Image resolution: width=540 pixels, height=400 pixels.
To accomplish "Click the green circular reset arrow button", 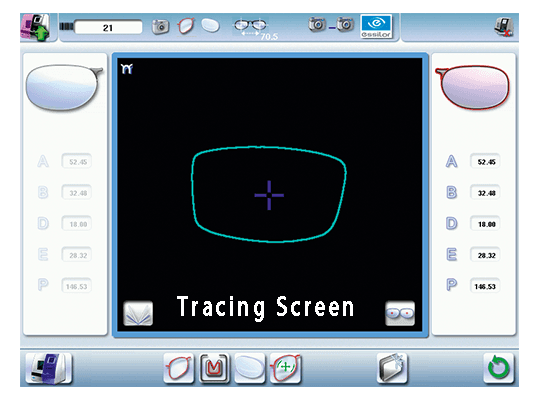I will pos(499,368).
